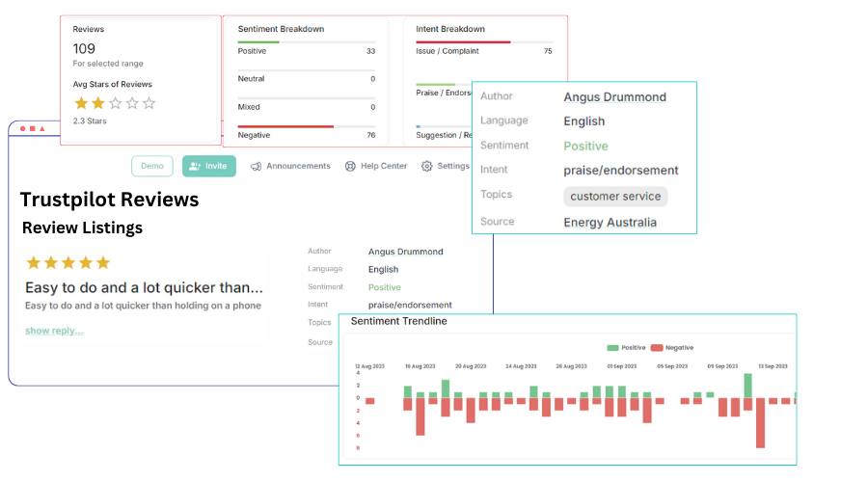Click the Issue / Complaint intent bar
The width and height of the screenshot is (868, 482).
[484, 42]
